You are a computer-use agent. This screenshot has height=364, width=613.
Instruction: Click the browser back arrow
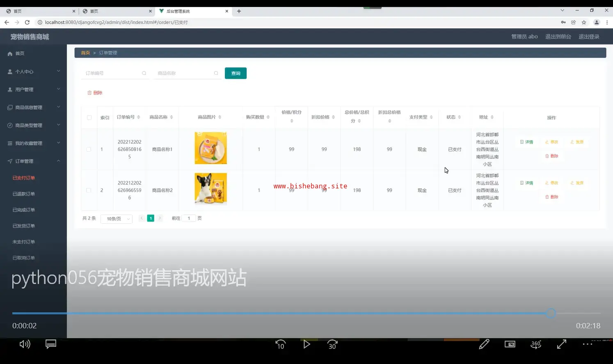(7, 22)
